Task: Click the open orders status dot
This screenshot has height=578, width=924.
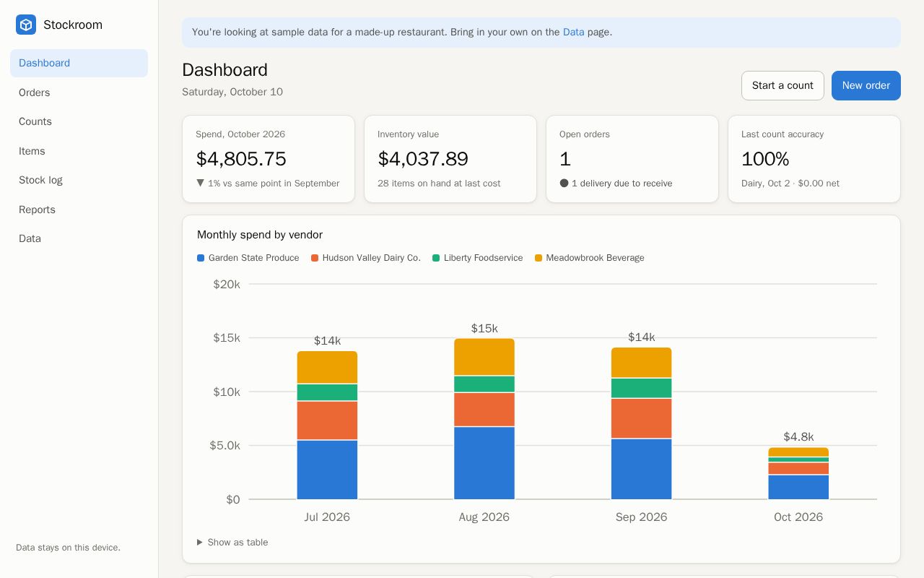Action: tap(564, 183)
